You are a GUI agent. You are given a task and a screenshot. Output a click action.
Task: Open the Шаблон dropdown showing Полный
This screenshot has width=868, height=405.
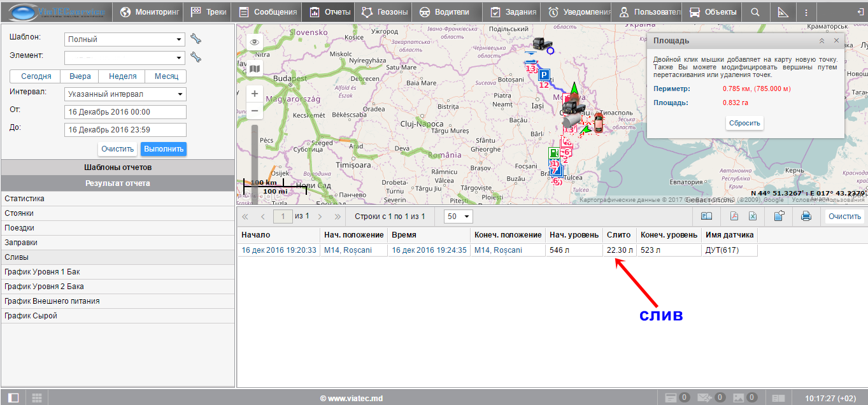(125, 39)
